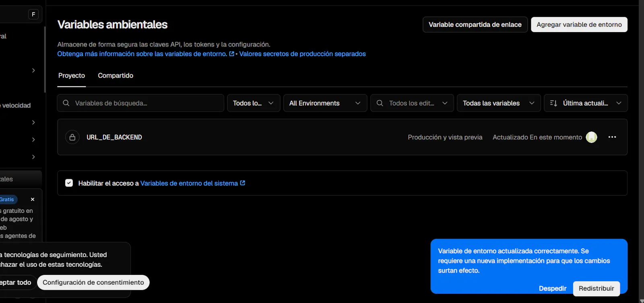Select the URL_DE_BACKEND variable name
Image resolution: width=644 pixels, height=303 pixels.
tap(114, 137)
